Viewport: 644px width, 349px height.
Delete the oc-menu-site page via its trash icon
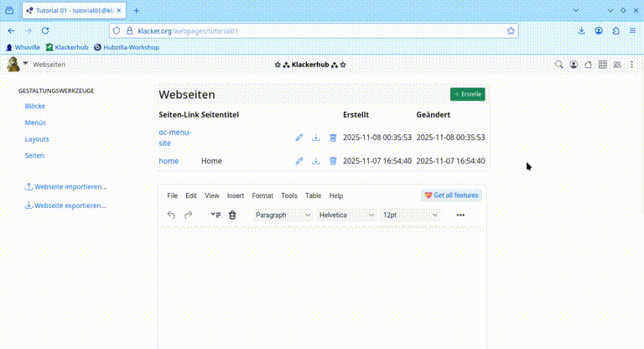point(333,138)
